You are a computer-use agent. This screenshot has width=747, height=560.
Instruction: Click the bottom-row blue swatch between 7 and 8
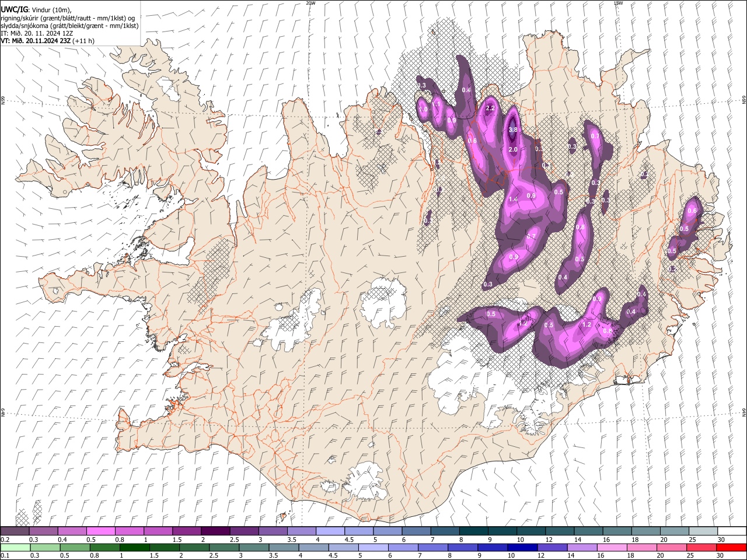[433, 547]
